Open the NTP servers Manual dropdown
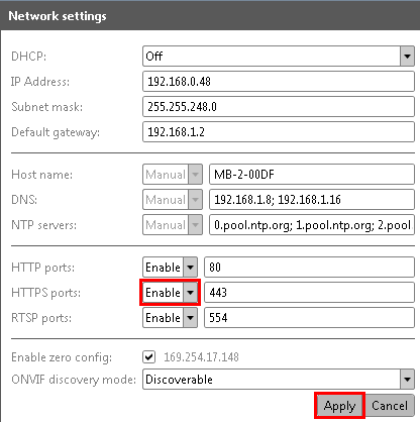This screenshot has height=422, width=420. click(x=172, y=225)
